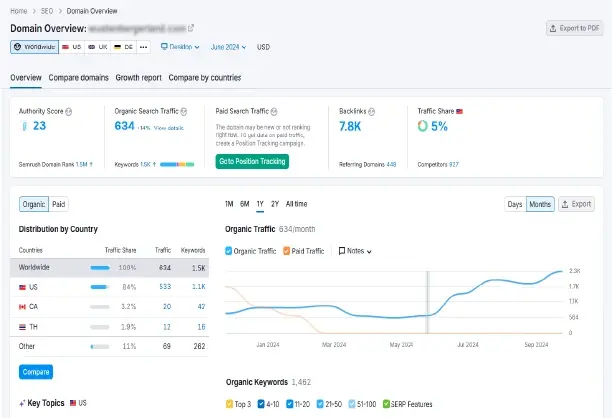Select the 1Y time range
612x418 pixels.
pyautogui.click(x=260, y=204)
